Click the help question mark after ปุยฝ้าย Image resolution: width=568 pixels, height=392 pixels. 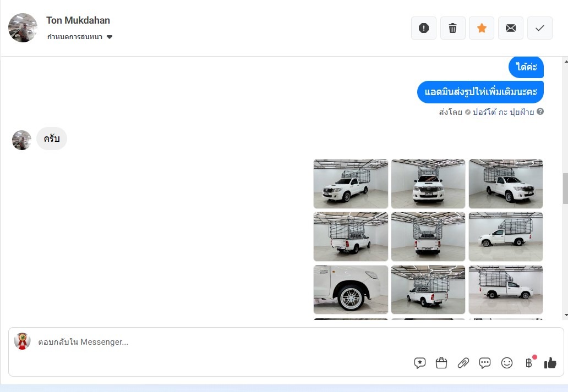point(540,112)
